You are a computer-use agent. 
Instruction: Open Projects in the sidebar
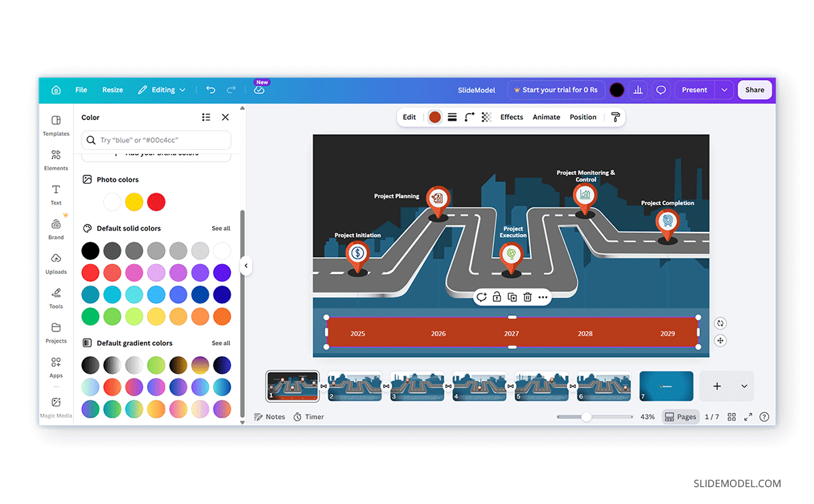(56, 333)
